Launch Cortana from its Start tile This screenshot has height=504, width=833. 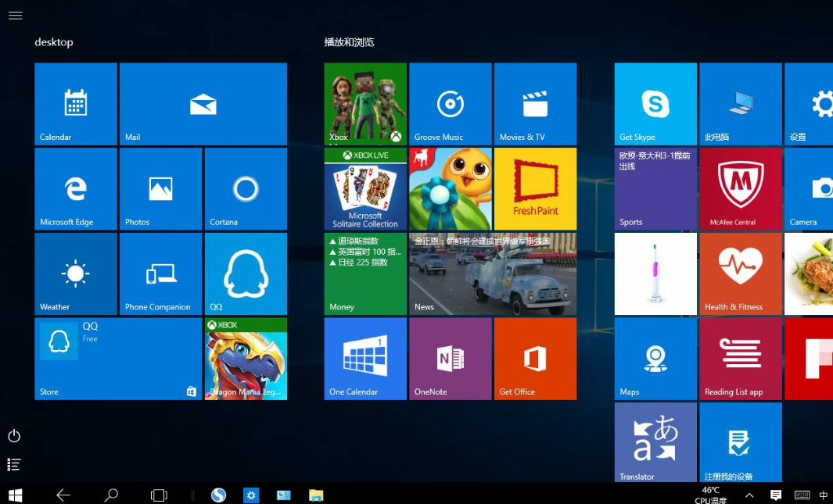[246, 188]
